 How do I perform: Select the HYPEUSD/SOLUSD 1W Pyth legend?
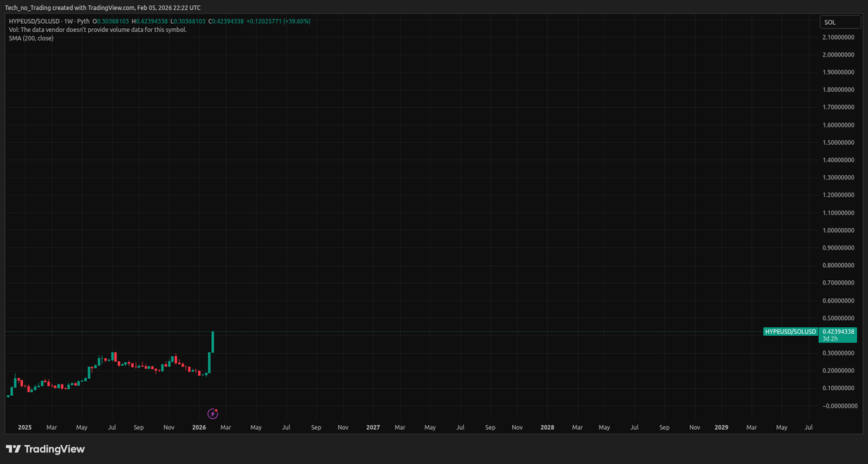tap(50, 21)
